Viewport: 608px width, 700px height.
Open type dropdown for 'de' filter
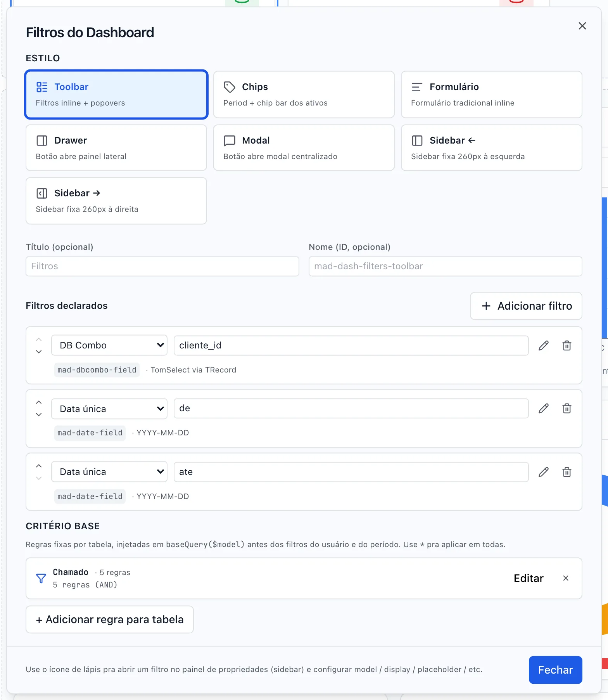pos(109,409)
